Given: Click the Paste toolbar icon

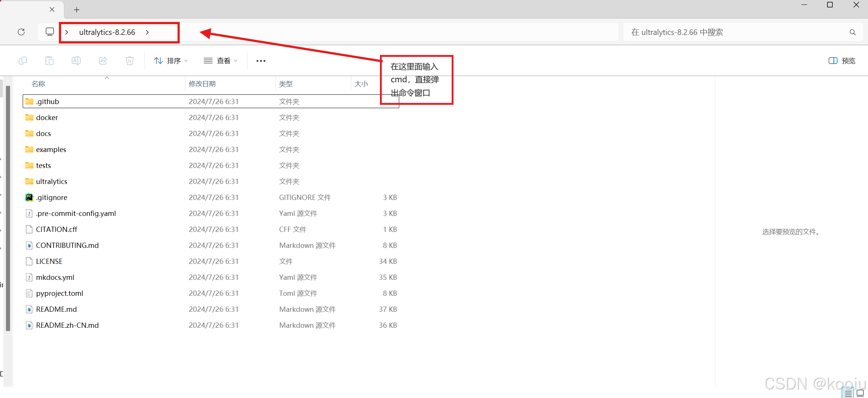Looking at the screenshot, I should coord(49,61).
